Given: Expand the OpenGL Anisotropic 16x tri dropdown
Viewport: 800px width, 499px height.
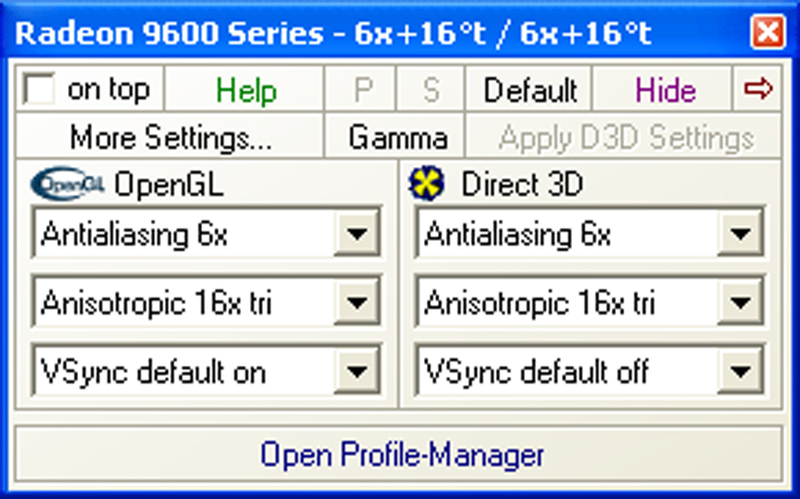Looking at the screenshot, I should coord(357,303).
